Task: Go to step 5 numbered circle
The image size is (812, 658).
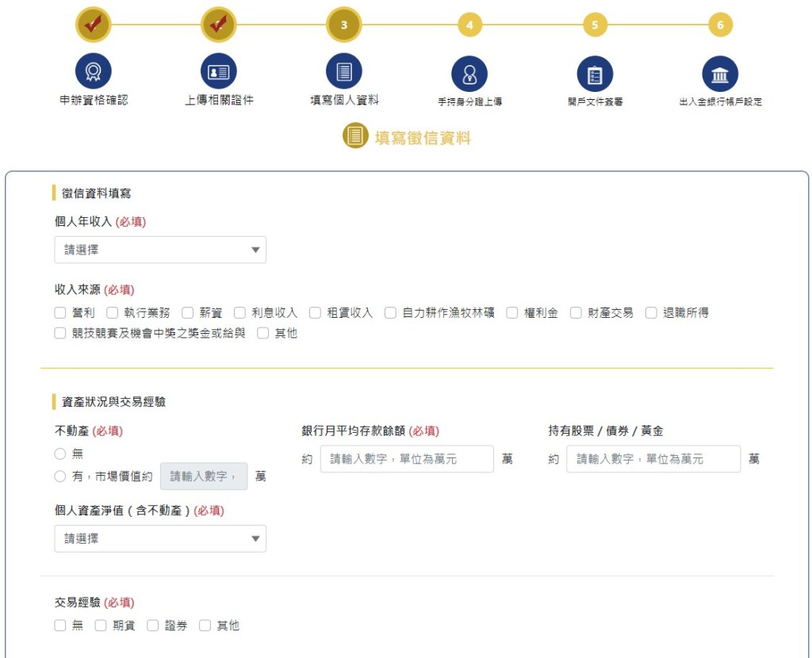Action: tap(595, 25)
